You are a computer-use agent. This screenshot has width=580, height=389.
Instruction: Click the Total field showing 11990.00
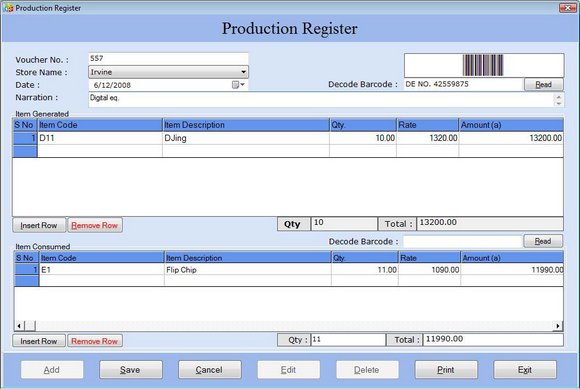click(493, 339)
